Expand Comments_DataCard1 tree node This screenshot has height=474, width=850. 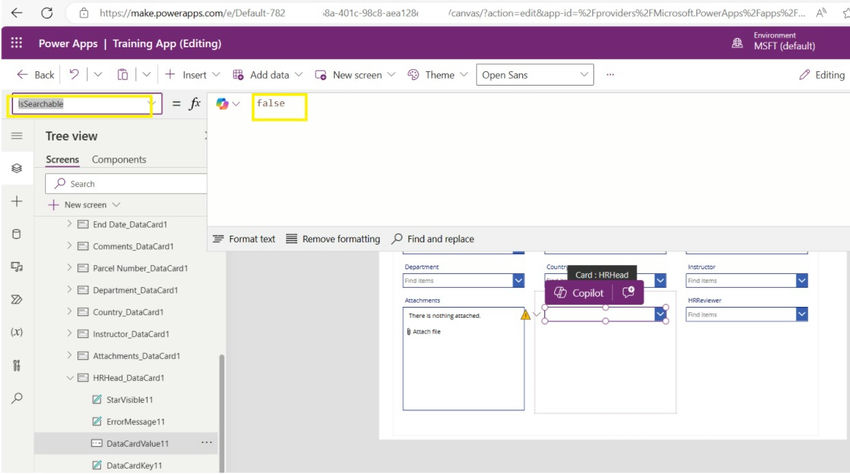pyautogui.click(x=69, y=246)
